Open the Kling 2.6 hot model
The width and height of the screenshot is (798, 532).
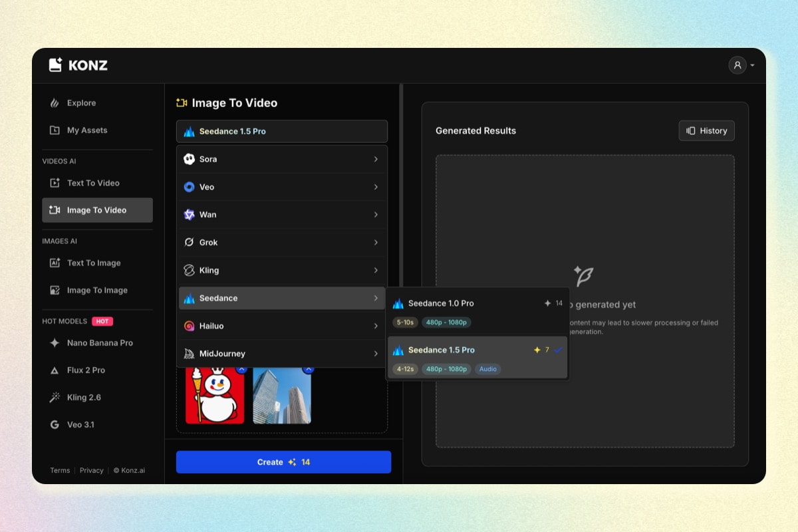pos(97,397)
